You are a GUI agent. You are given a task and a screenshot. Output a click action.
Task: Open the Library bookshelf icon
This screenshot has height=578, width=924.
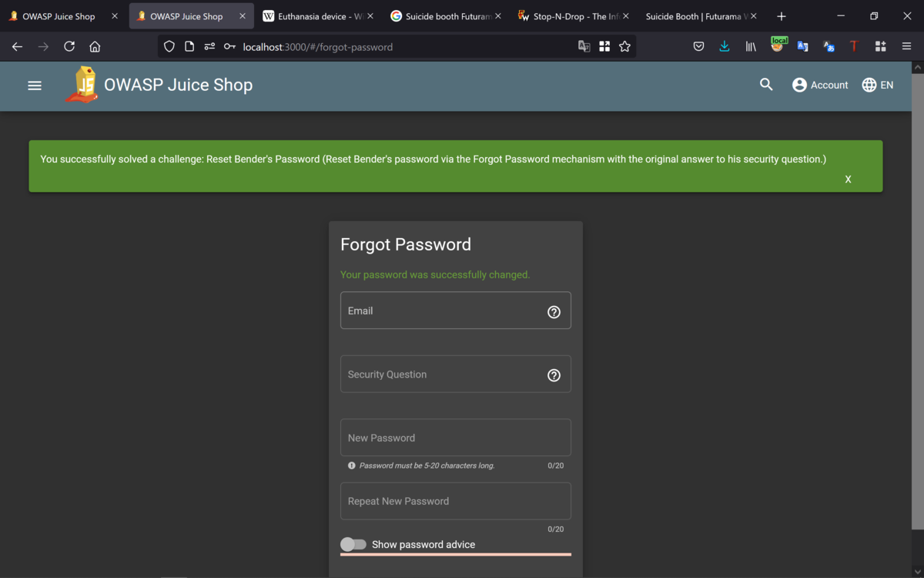tap(751, 46)
